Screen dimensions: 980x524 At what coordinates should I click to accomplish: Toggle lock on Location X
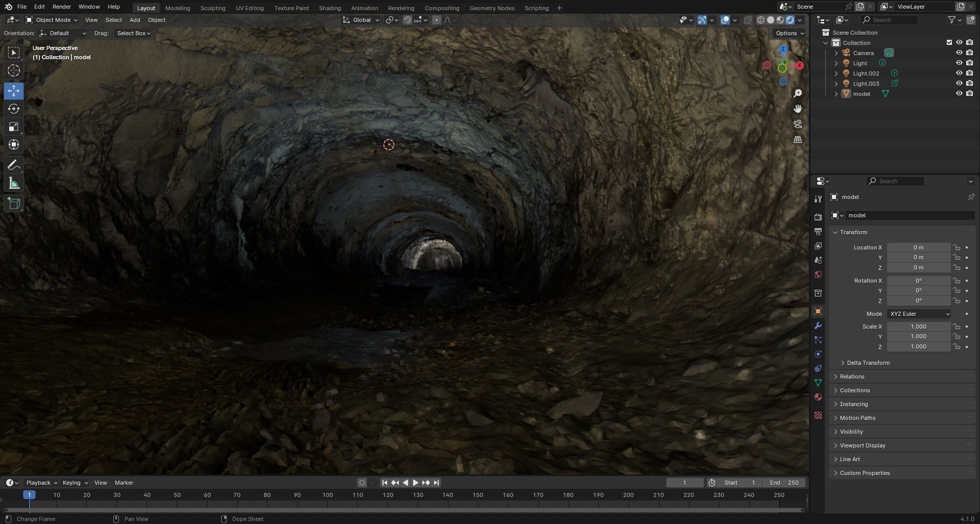tap(957, 247)
